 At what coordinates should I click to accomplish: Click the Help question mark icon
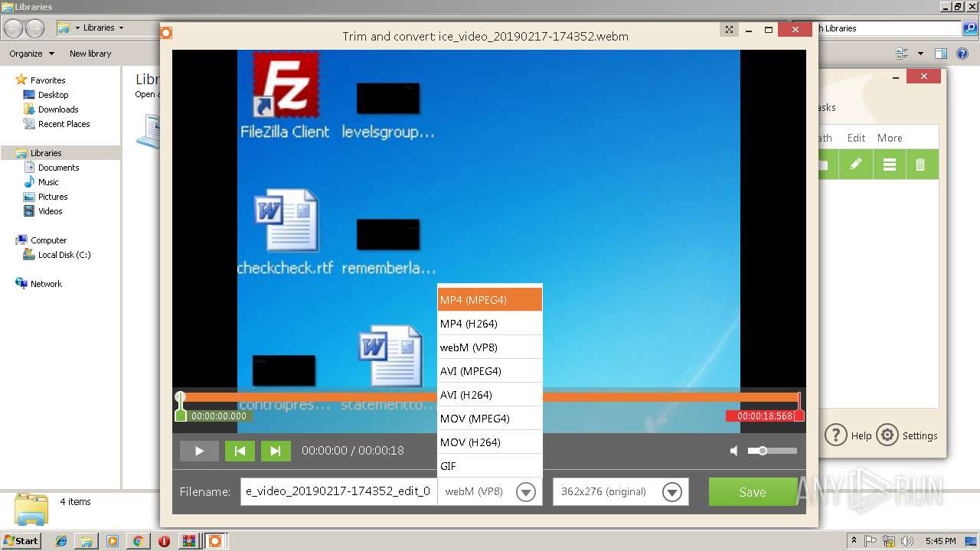(x=835, y=435)
